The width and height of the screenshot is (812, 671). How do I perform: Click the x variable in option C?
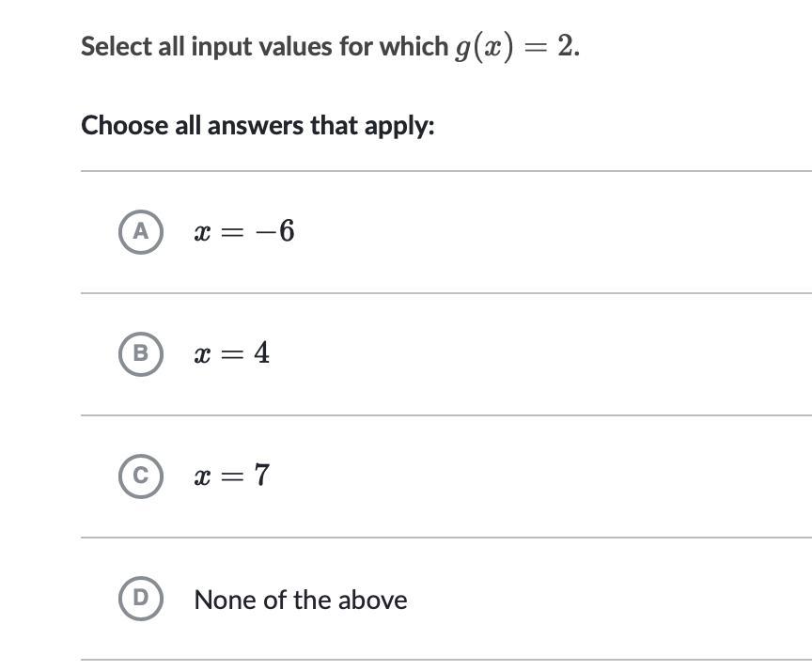(201, 477)
